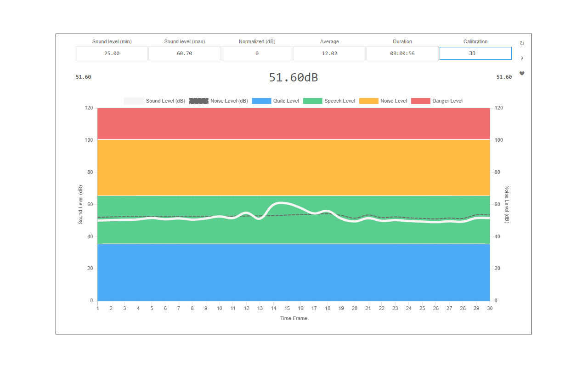Click the "Calibration" label
This screenshot has width=588, height=368.
click(x=475, y=41)
